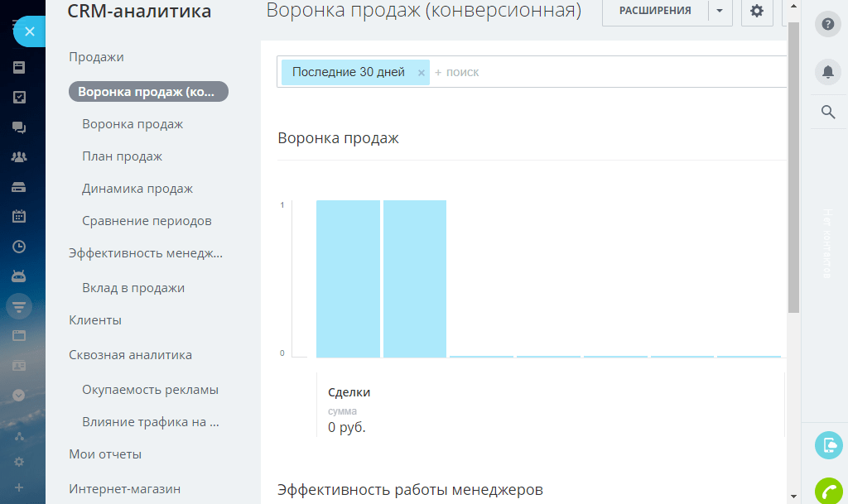This screenshot has width=848, height=504.
Task: Select Динамика продаж in the menu
Action: [137, 189]
